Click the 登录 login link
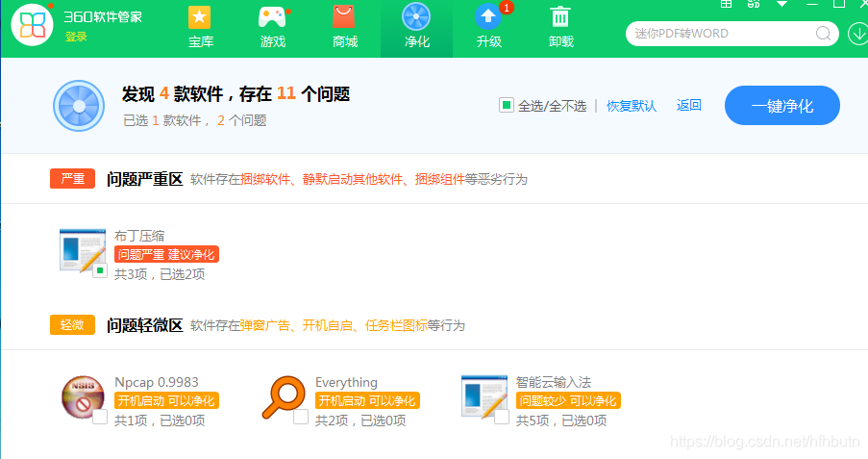Image resolution: width=868 pixels, height=459 pixels. [x=76, y=37]
